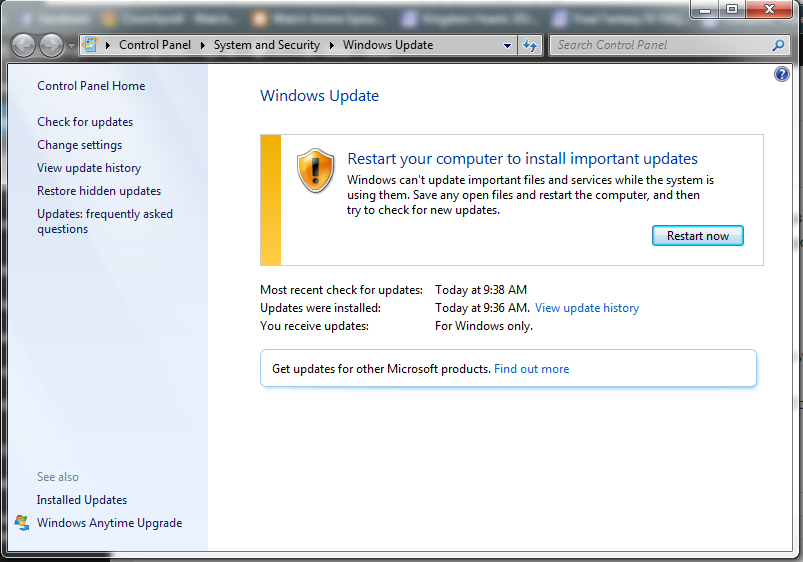Image resolution: width=803 pixels, height=562 pixels.
Task: Click Find out more link
Action: coord(532,369)
